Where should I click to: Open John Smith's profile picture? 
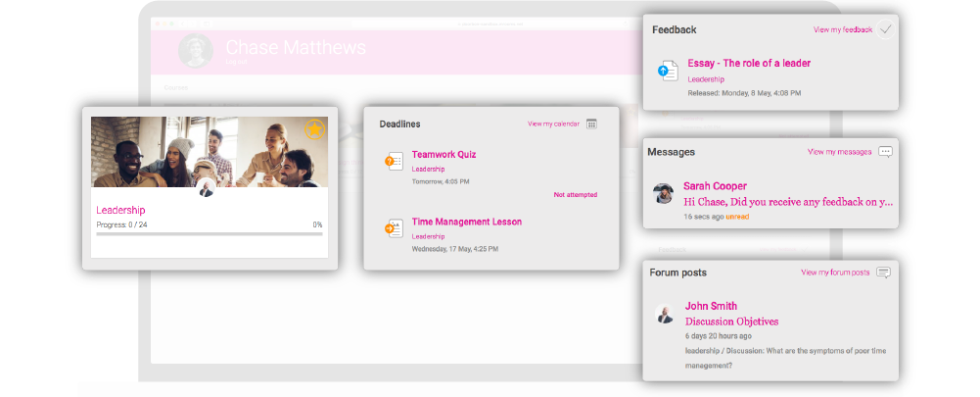(664, 314)
